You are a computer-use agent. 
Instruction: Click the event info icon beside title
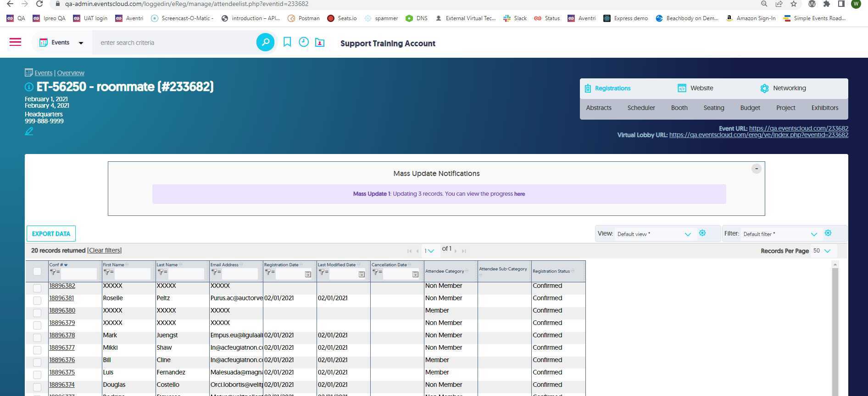pos(29,87)
